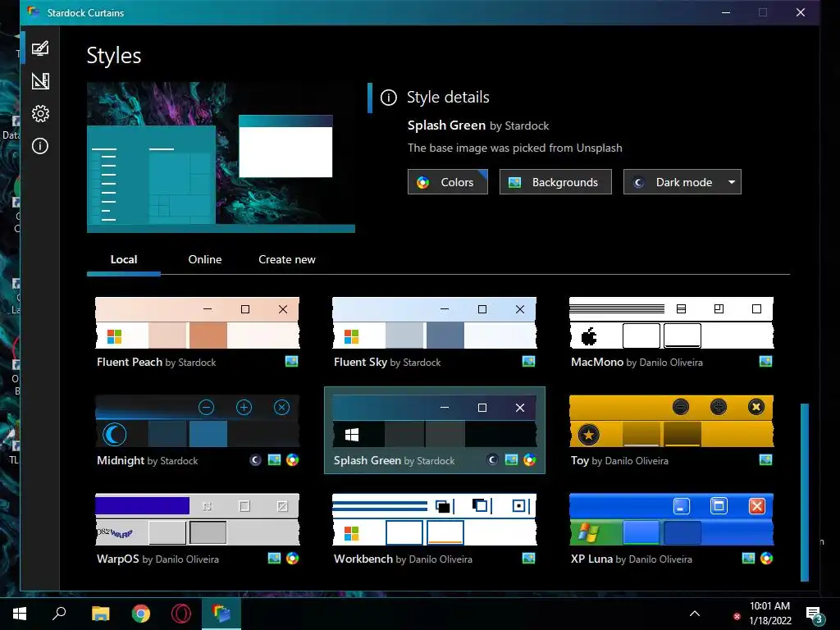Click the background image icon on Toy
Viewport: 840px width, 630px height.
pos(765,460)
